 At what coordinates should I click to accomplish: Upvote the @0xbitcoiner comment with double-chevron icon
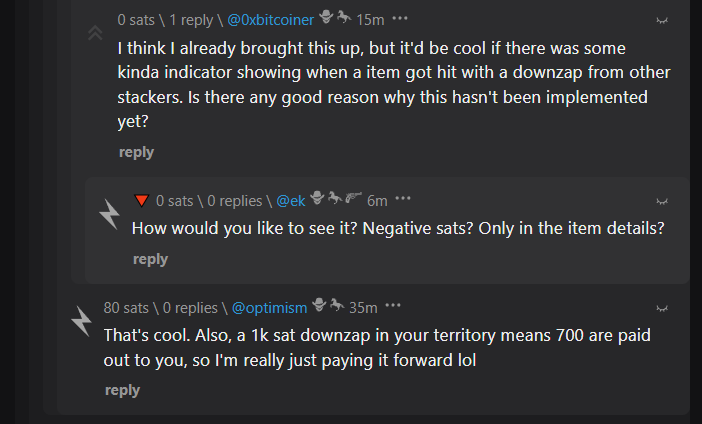coord(95,33)
